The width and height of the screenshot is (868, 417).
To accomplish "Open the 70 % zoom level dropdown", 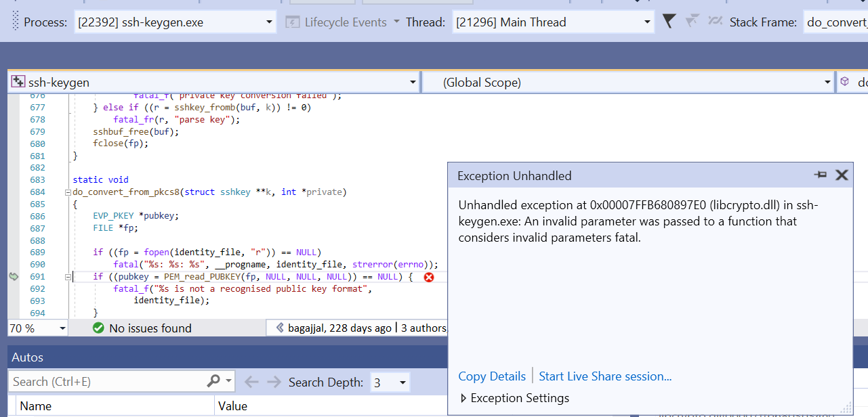I will click(38, 328).
